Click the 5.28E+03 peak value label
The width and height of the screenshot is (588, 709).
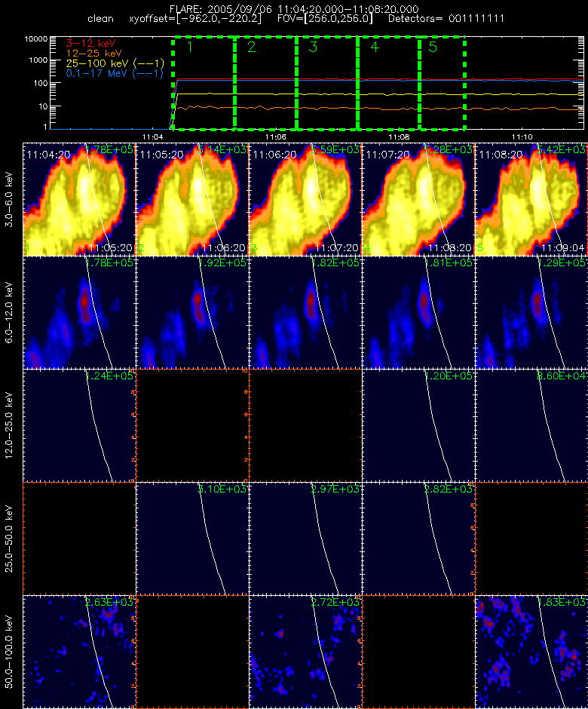pyautogui.click(x=449, y=149)
